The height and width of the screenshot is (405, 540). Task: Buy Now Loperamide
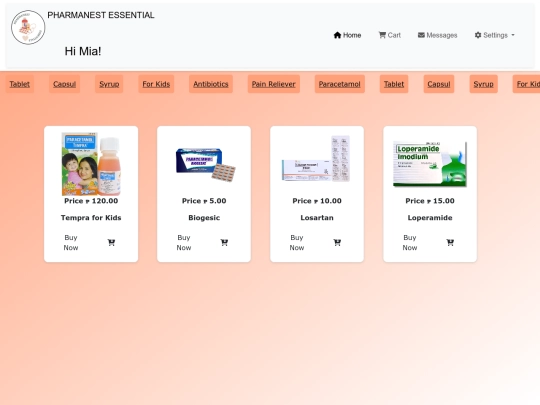(410, 242)
